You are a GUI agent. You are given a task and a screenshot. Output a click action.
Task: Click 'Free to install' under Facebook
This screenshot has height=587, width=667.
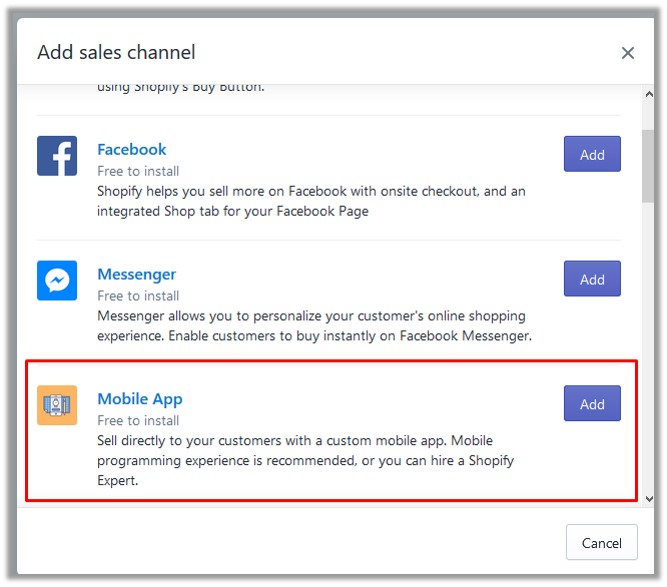[x=138, y=171]
